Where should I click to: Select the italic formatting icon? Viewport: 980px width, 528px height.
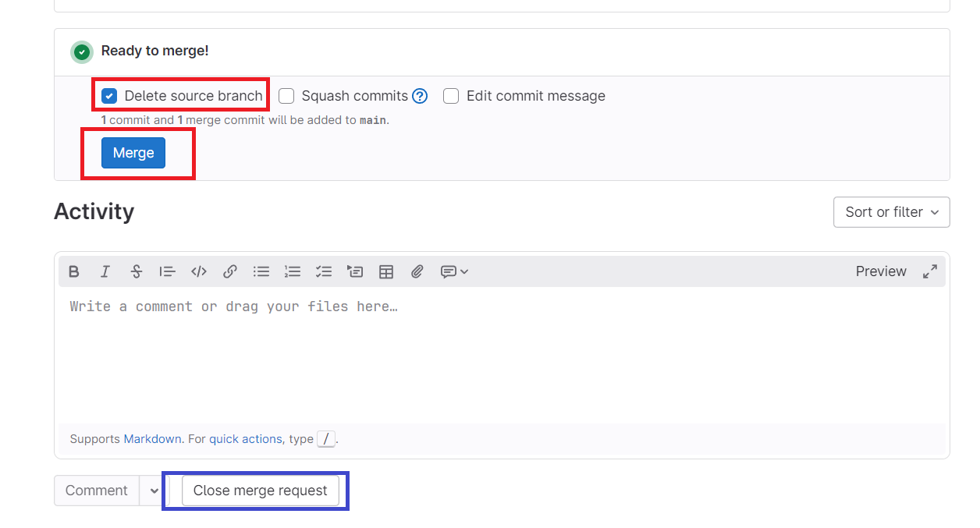105,271
